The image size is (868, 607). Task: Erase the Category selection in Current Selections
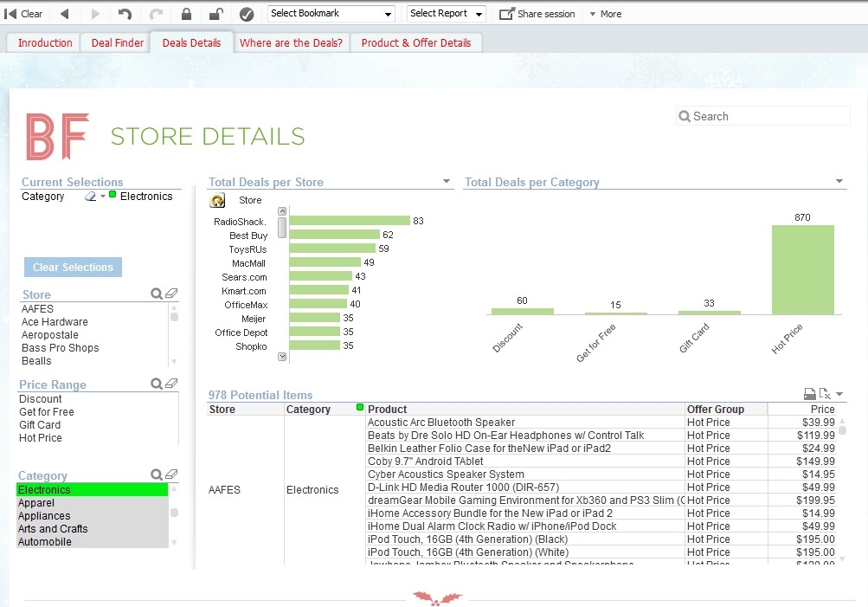[90, 196]
